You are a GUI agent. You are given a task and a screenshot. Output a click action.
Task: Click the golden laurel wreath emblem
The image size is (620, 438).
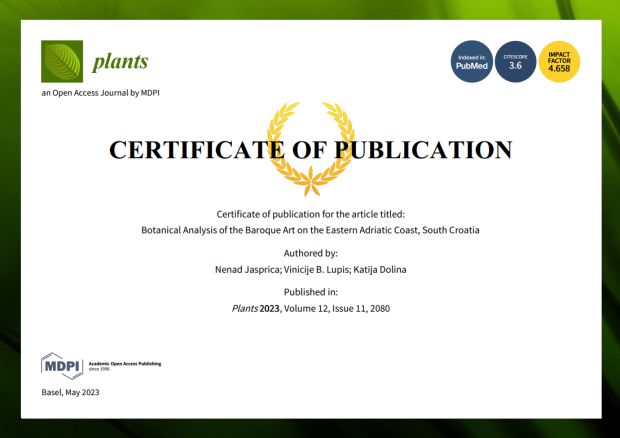310,148
